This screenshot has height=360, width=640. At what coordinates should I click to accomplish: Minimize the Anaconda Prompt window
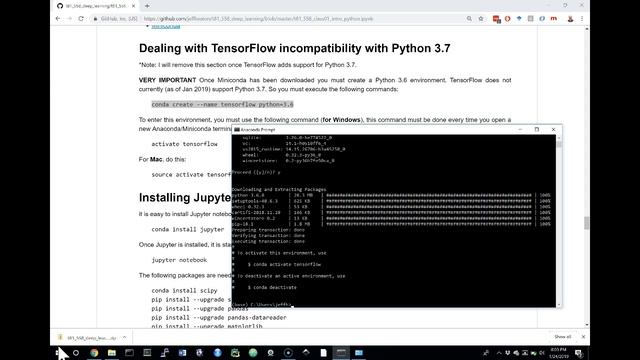520,129
